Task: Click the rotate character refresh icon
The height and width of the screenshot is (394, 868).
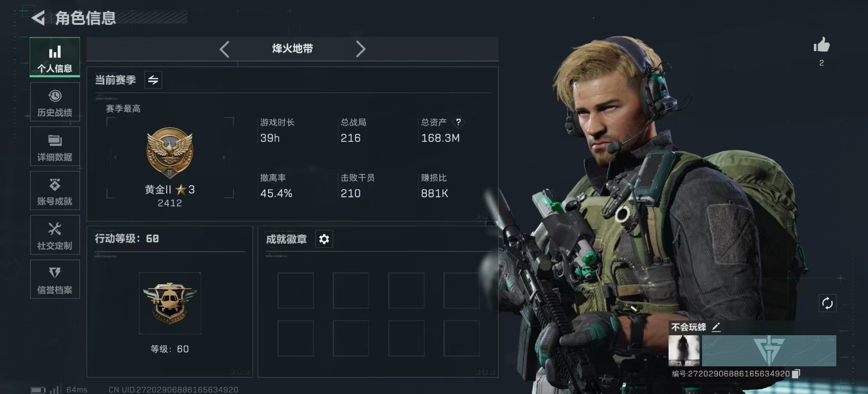Action: [x=827, y=303]
